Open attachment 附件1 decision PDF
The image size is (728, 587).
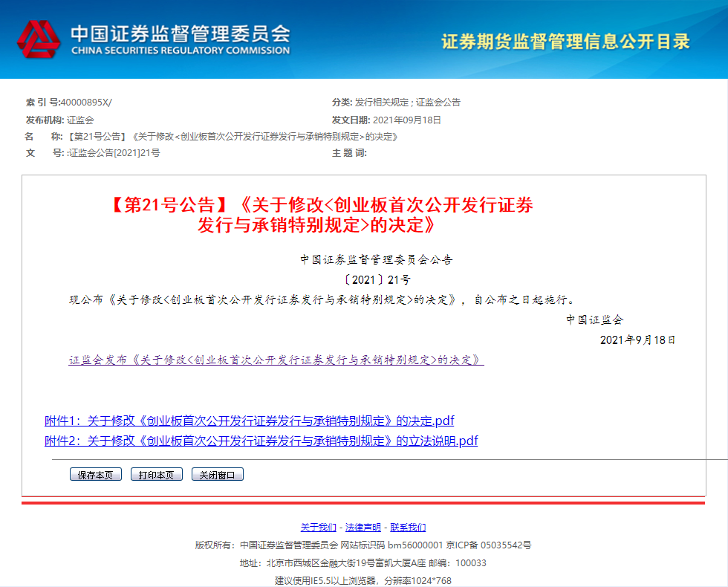coord(249,421)
